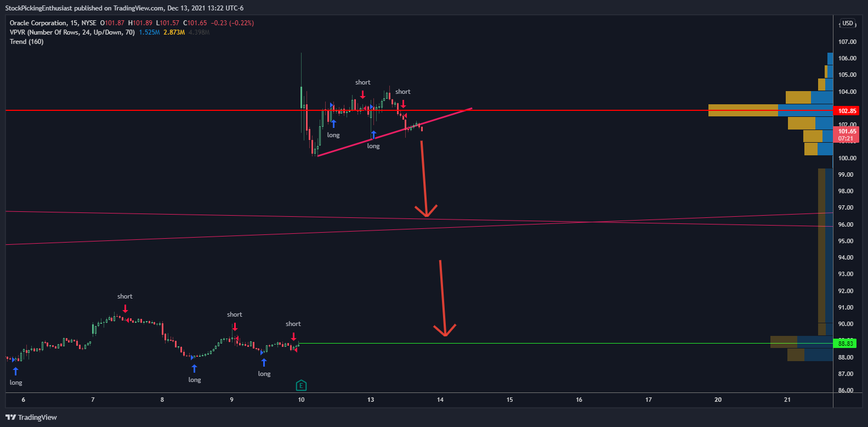Click date 10 on time axis
Screen dimensions: 868x427
[301, 400]
